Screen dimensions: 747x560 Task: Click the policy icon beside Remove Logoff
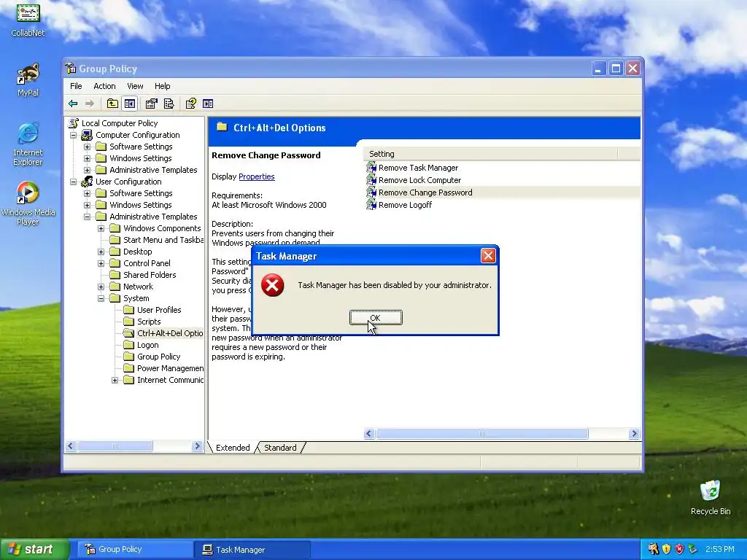click(371, 205)
